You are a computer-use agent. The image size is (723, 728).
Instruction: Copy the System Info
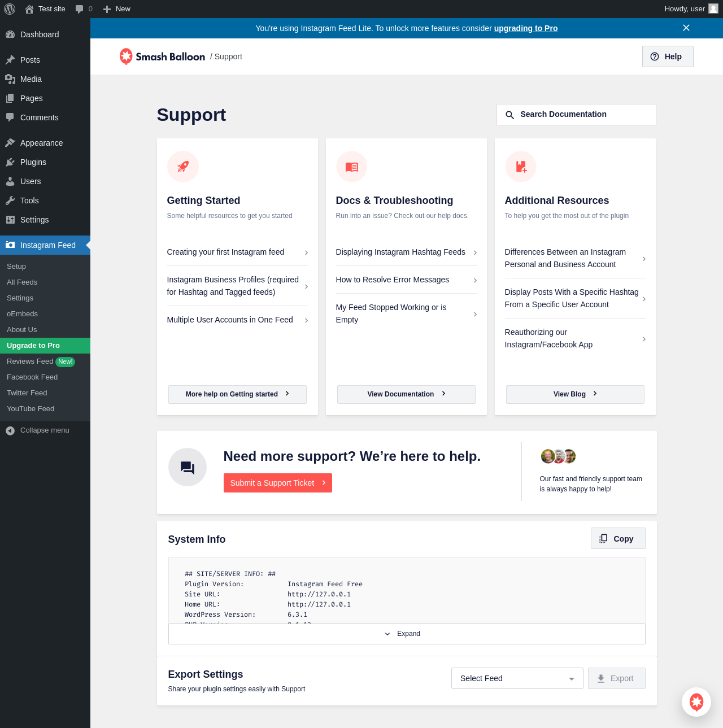[x=618, y=538]
